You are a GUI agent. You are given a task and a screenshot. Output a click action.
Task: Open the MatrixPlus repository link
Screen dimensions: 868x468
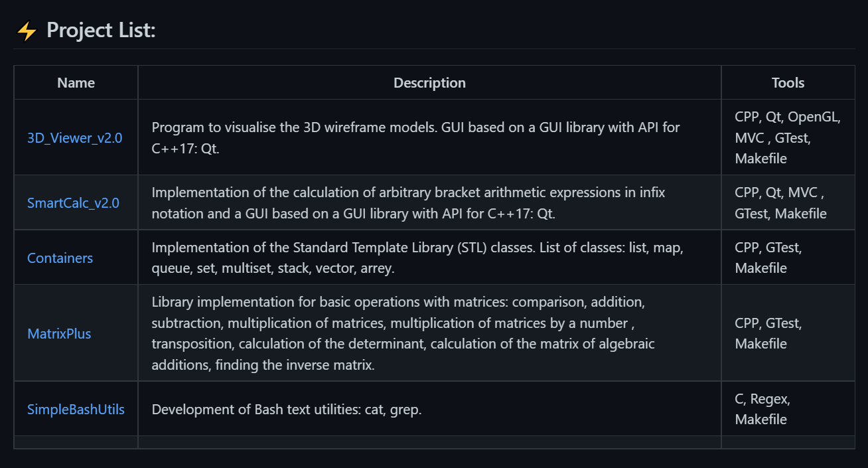pos(59,333)
